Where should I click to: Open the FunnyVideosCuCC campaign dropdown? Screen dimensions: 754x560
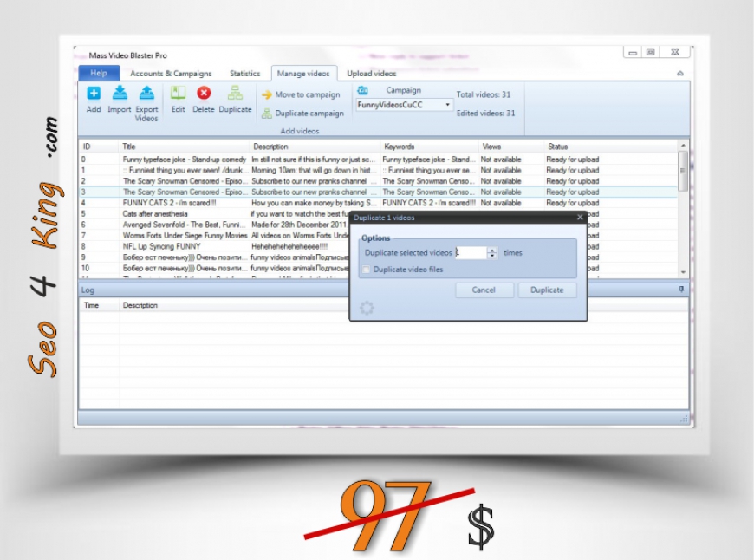[x=447, y=105]
